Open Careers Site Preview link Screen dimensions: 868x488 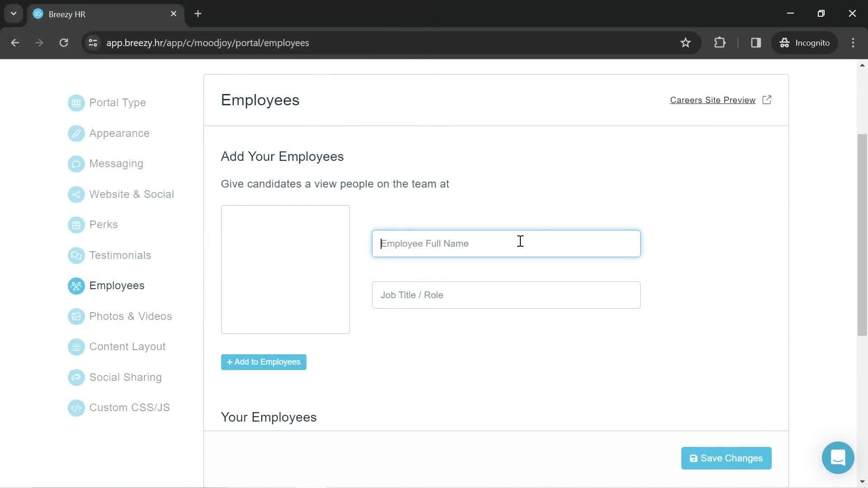coord(721,100)
